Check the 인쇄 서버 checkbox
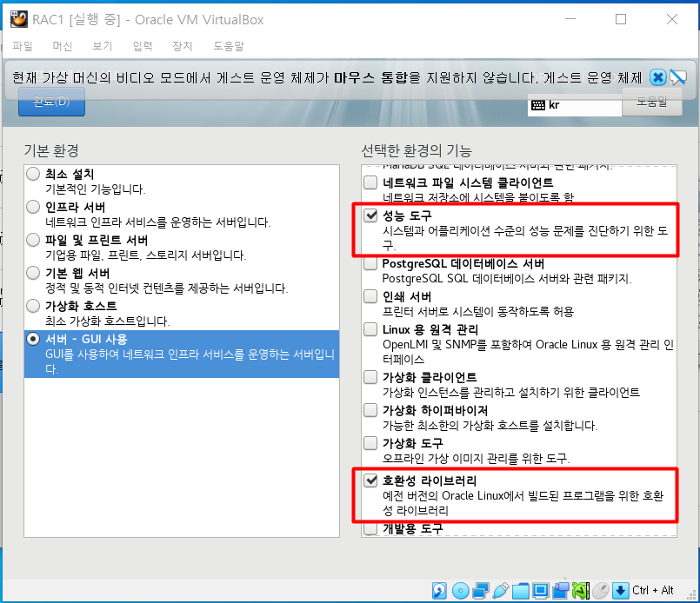 370,296
